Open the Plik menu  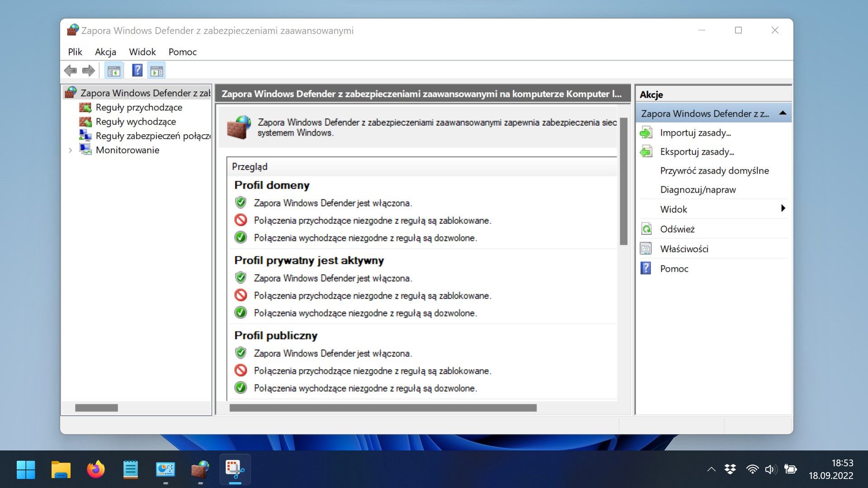[75, 52]
